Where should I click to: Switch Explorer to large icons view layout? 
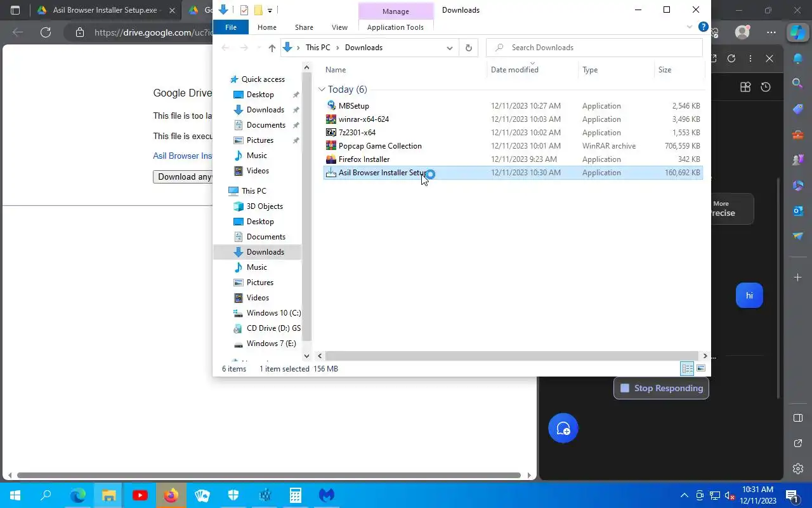point(701,369)
